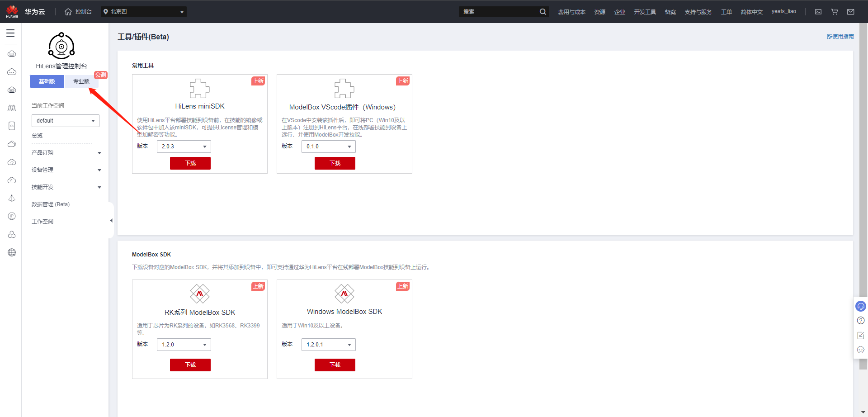The height and width of the screenshot is (417, 868).
Task: Open the question mark help floating icon
Action: click(x=861, y=321)
